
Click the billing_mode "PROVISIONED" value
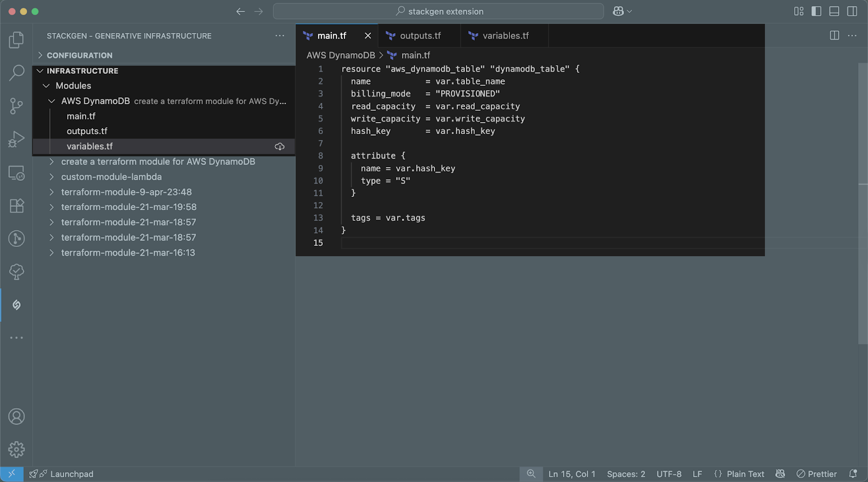point(467,94)
